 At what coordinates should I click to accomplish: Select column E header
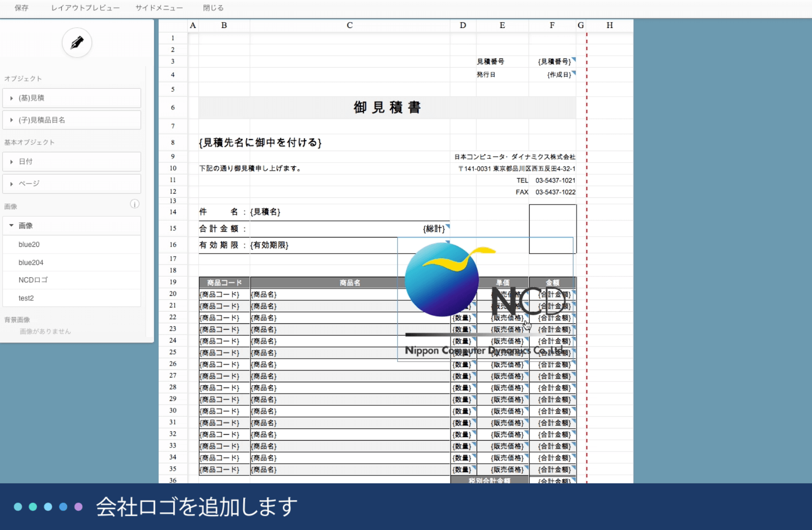tap(502, 26)
